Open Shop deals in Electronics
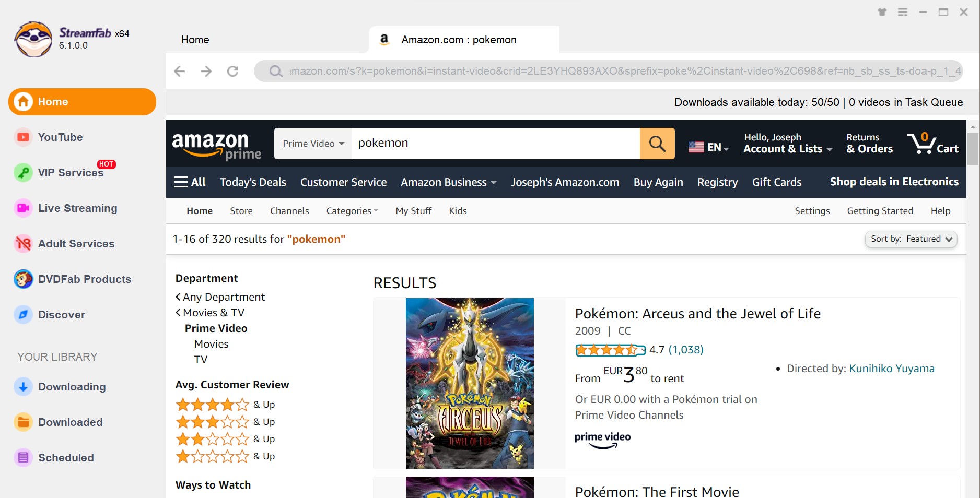Viewport: 980px width, 498px height. click(x=894, y=182)
